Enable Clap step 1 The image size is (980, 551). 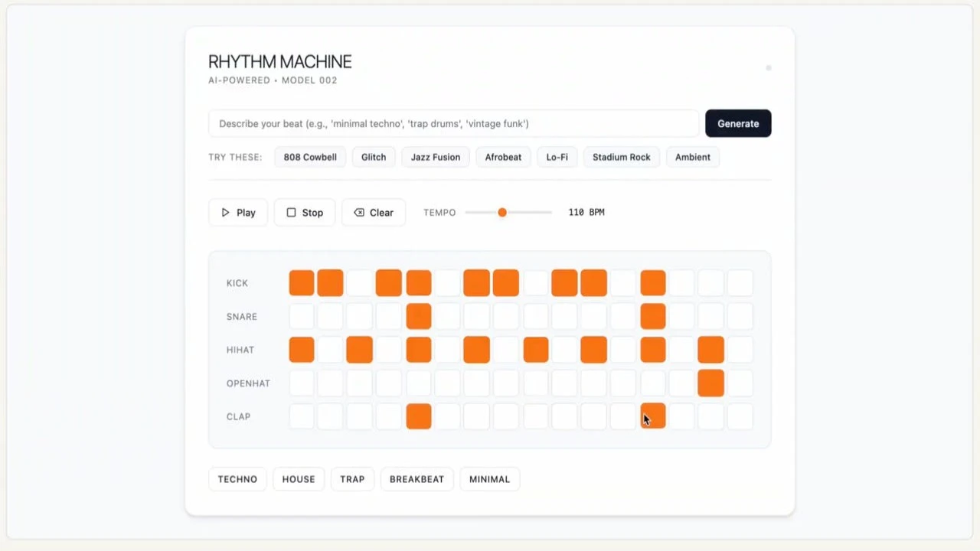click(x=302, y=416)
